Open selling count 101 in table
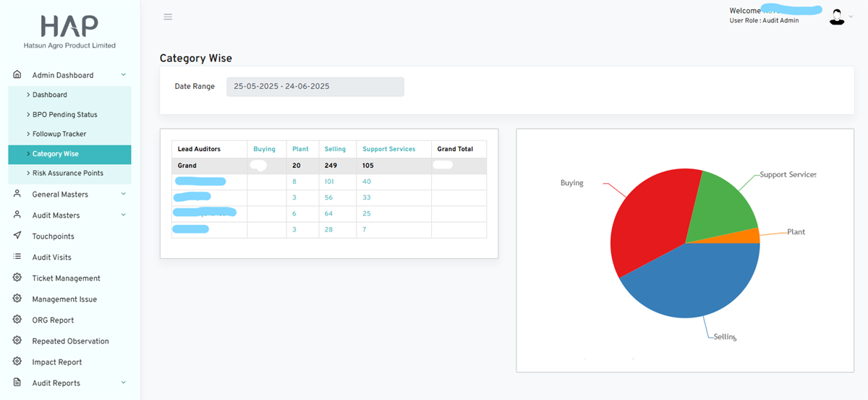Image resolution: width=868 pixels, height=400 pixels. (328, 182)
